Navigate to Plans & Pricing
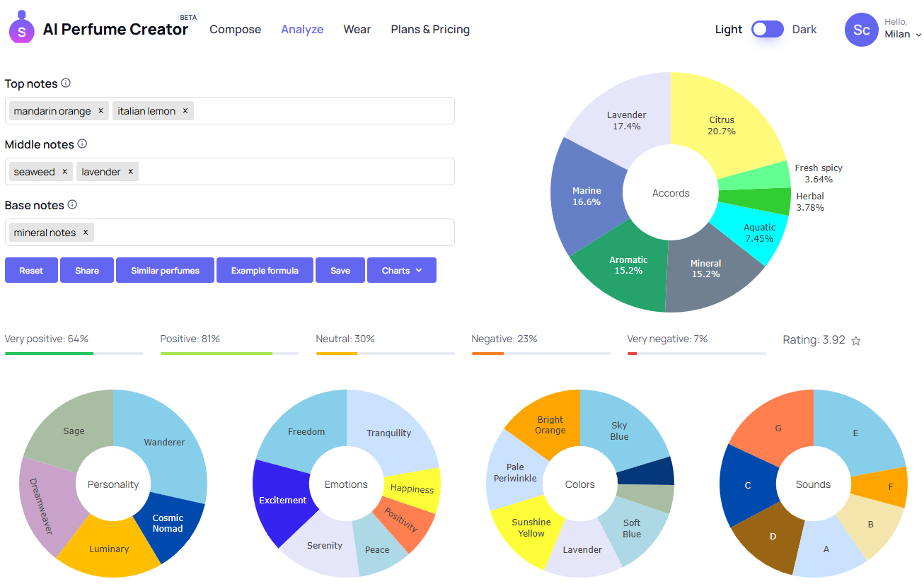924x584 pixels. [430, 29]
